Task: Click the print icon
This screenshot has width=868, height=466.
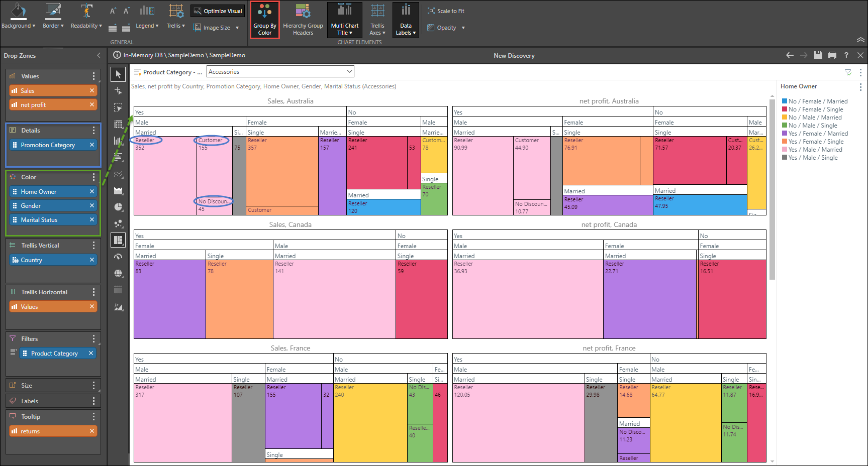Action: click(x=832, y=55)
